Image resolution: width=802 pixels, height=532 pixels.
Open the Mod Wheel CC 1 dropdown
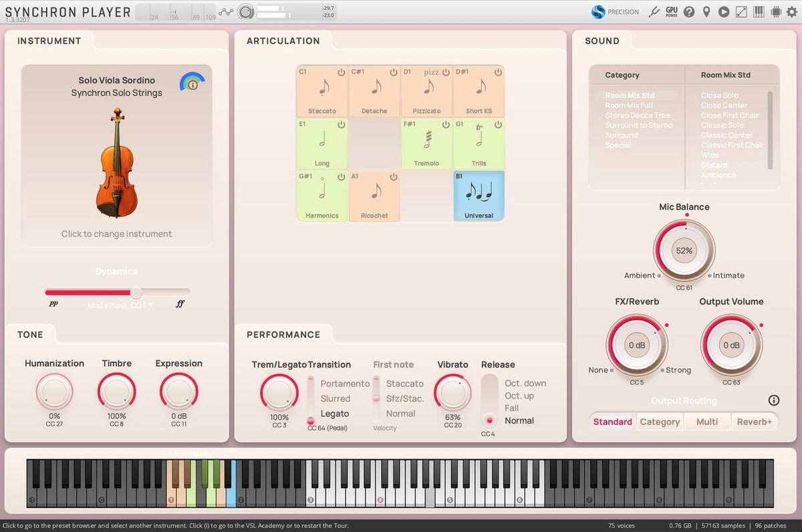(x=121, y=305)
